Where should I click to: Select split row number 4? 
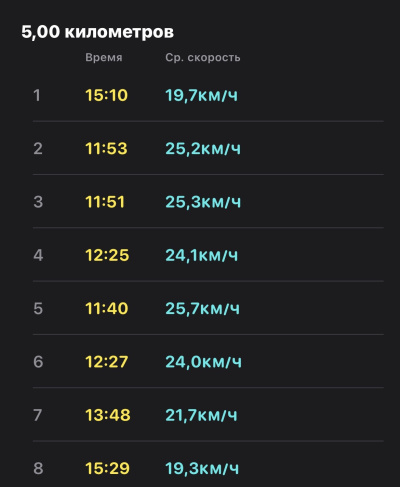(208, 255)
